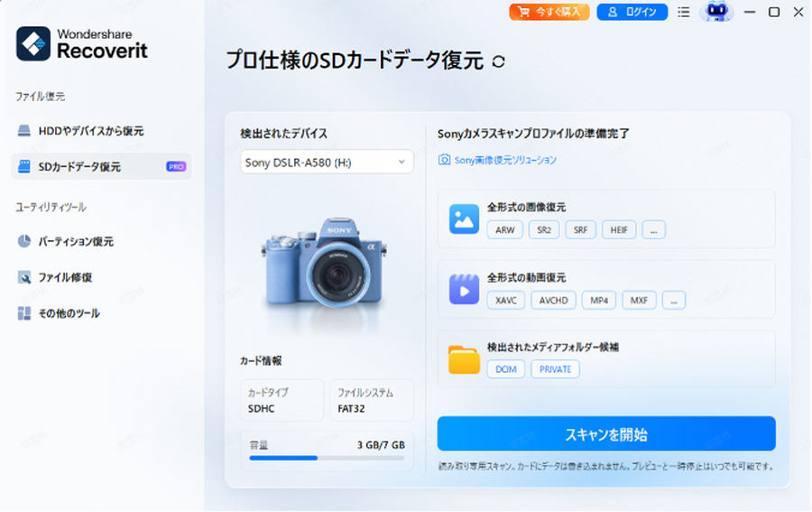Minimize the Recoverit window
This screenshot has height=512, width=812.
[x=750, y=12]
